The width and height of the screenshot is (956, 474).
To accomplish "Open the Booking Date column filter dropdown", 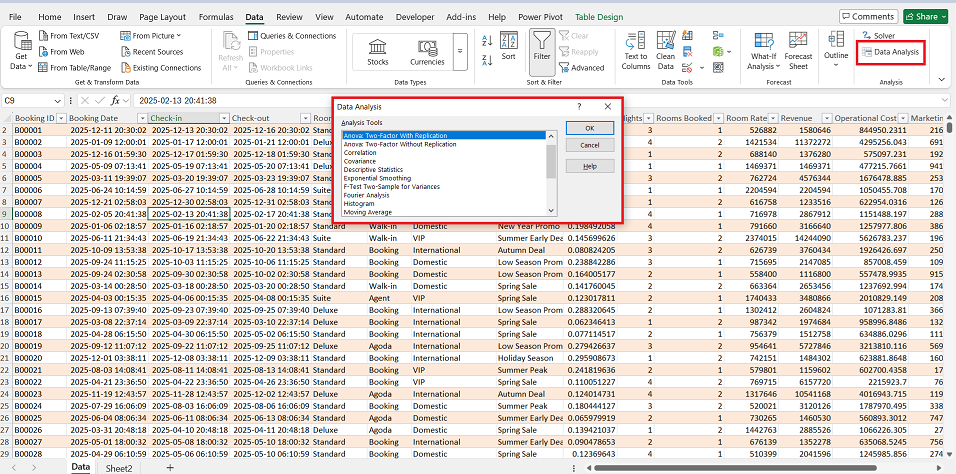I will tap(142, 118).
